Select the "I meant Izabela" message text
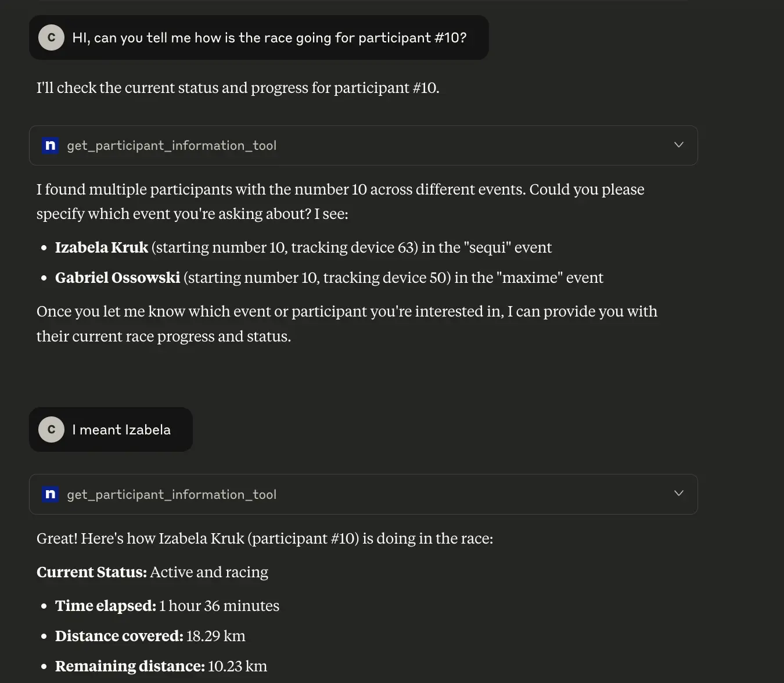 point(121,430)
